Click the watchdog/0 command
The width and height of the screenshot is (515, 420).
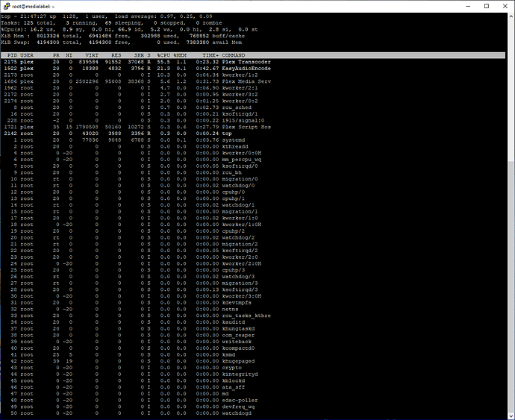click(238, 186)
